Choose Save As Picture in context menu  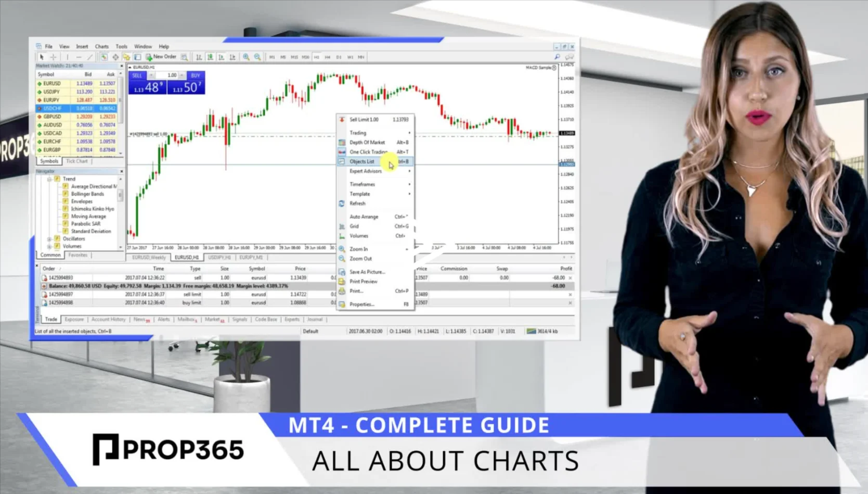375,272
